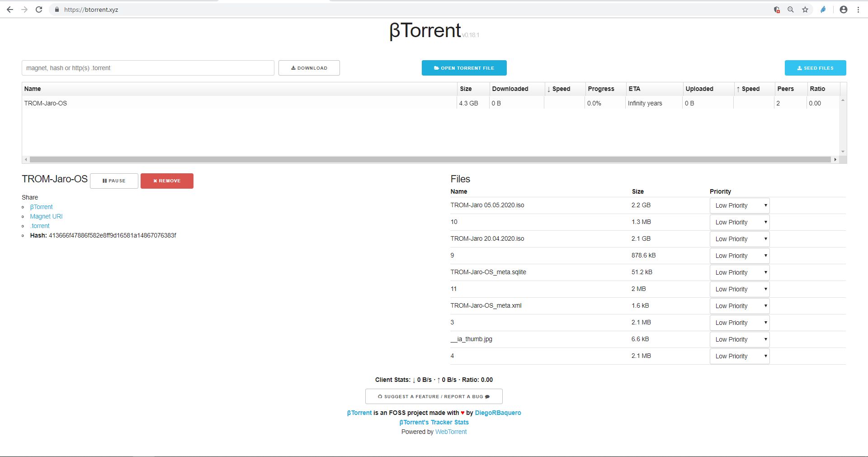Open the Magnet URI share link

(46, 216)
